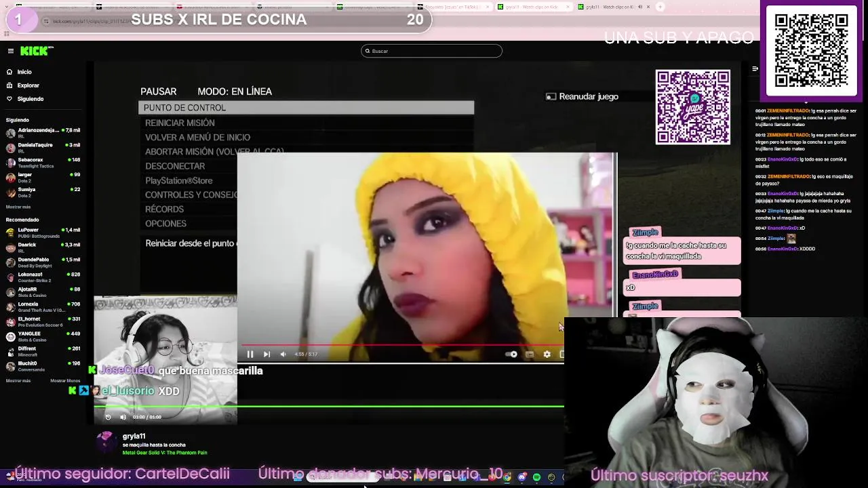Replay the Kick clip

[108, 417]
